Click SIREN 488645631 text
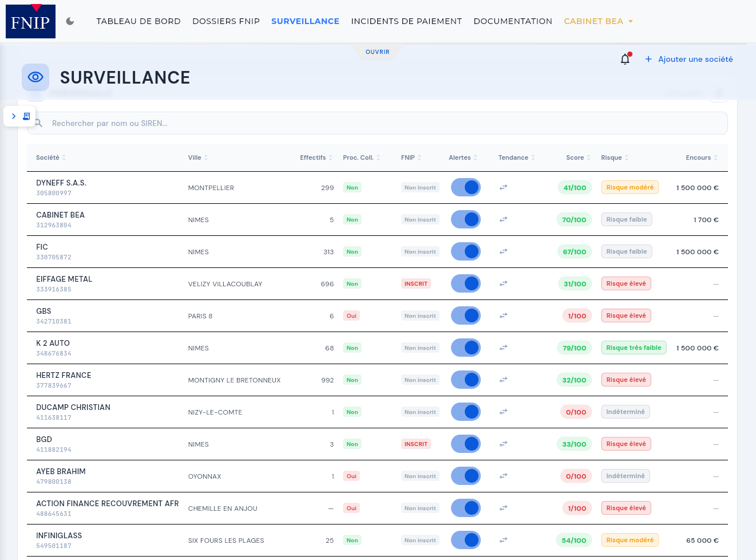Viewport: 756px width, 560px height. coord(54,514)
